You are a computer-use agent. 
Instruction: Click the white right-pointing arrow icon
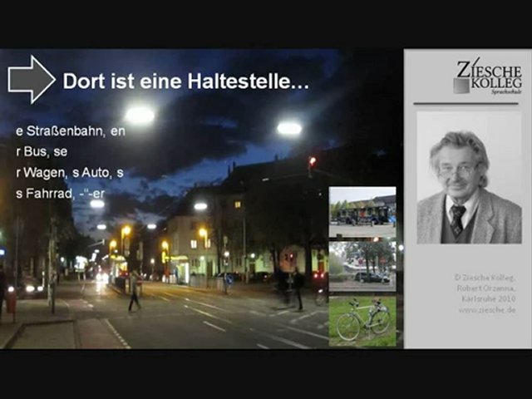pyautogui.click(x=31, y=80)
